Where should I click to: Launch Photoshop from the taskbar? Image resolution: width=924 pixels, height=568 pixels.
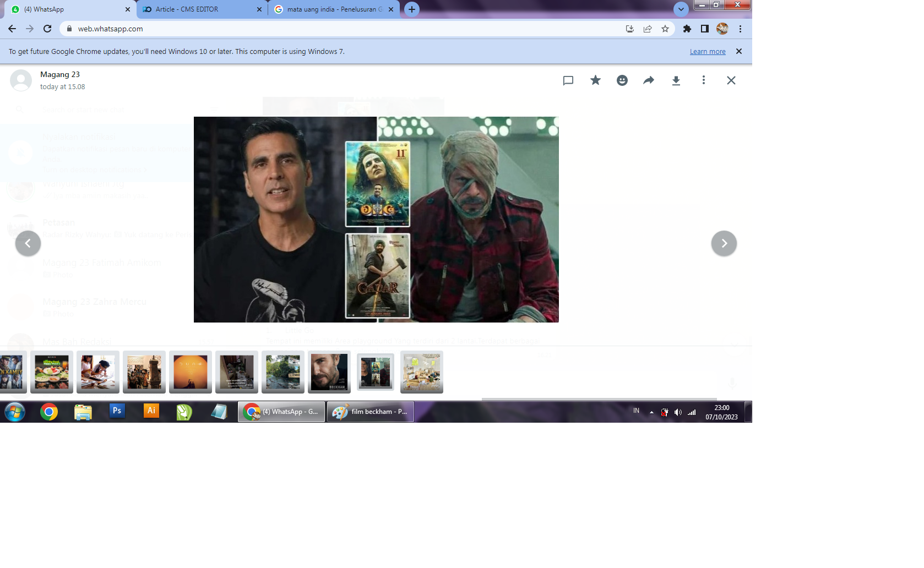117,411
